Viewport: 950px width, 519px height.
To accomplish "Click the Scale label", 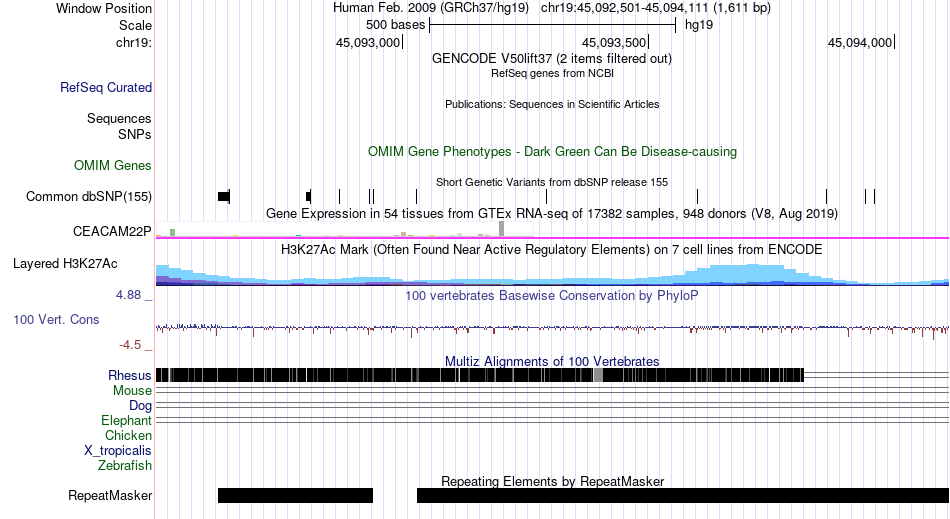I will tap(135, 25).
